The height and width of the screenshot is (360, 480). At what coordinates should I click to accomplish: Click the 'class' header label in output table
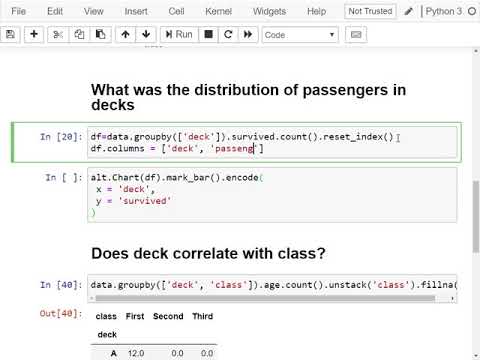[106, 316]
